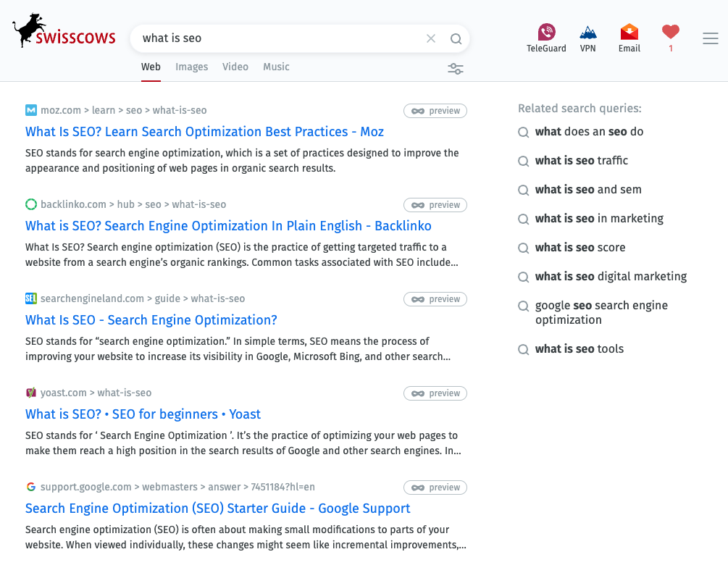
Task: Select related query 'what is seo and sem'
Action: (x=588, y=189)
